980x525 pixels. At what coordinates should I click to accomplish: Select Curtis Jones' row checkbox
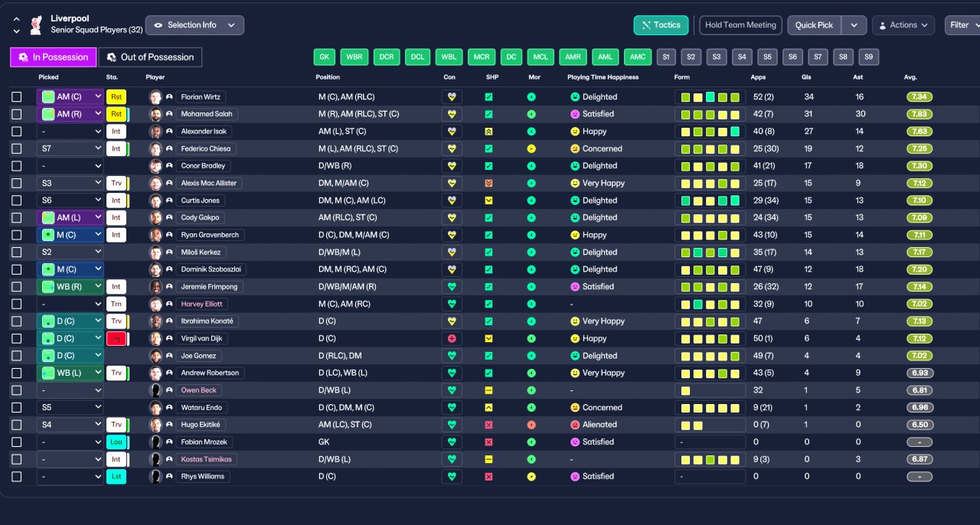point(17,201)
